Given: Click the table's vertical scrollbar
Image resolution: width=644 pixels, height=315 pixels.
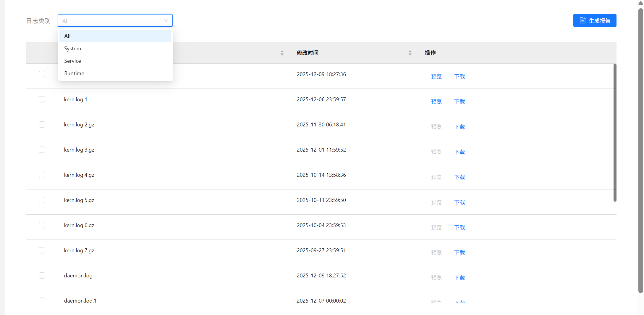Looking at the screenshot, I should click(615, 133).
